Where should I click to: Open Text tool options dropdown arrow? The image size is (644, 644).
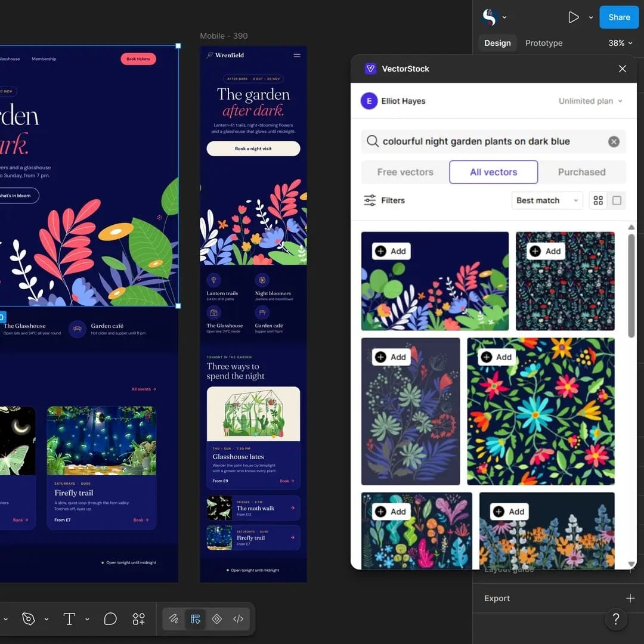(87, 619)
